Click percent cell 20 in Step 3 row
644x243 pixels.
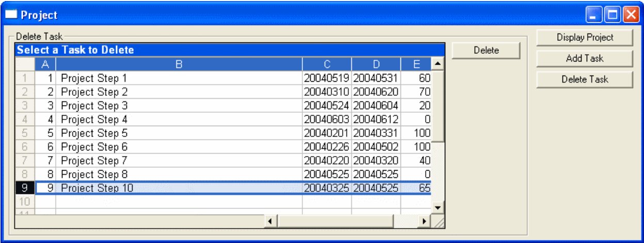tap(415, 105)
